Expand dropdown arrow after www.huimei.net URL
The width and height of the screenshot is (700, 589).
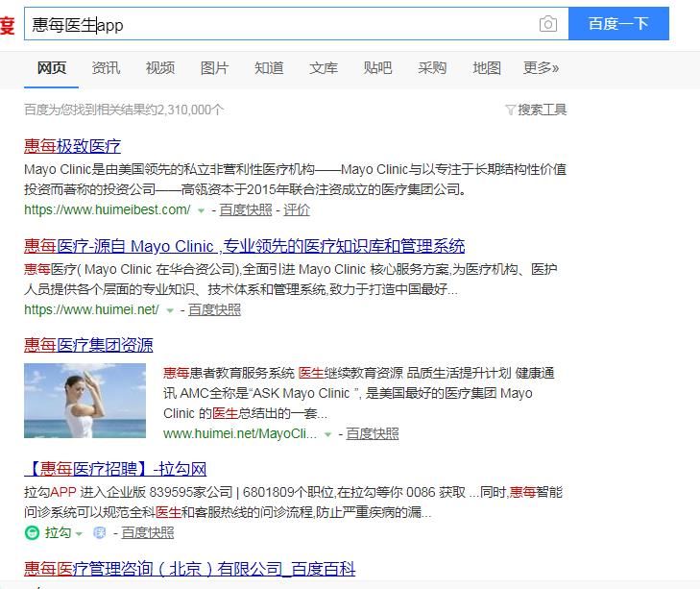click(x=170, y=310)
